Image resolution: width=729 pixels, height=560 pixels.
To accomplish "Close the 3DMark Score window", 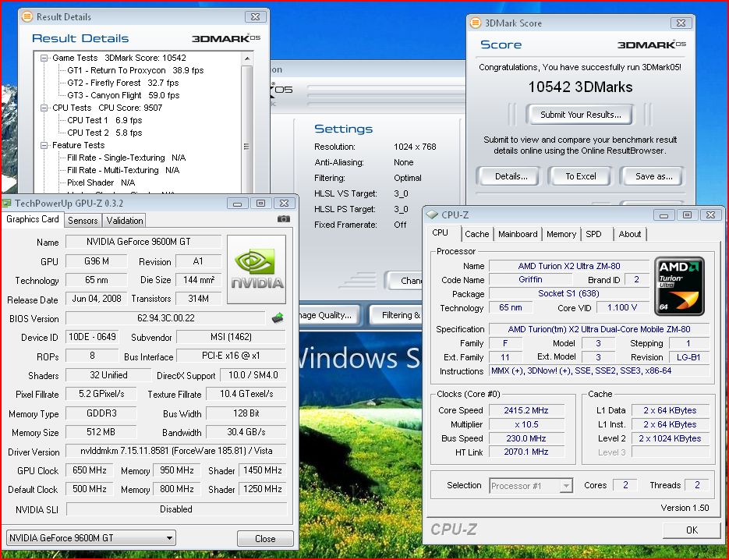I will coord(681,23).
